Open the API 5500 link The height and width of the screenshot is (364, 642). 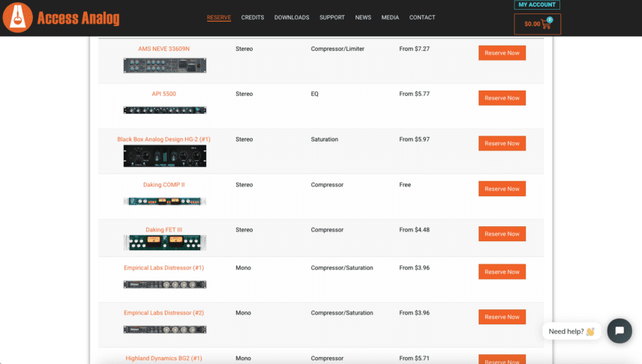pos(163,94)
